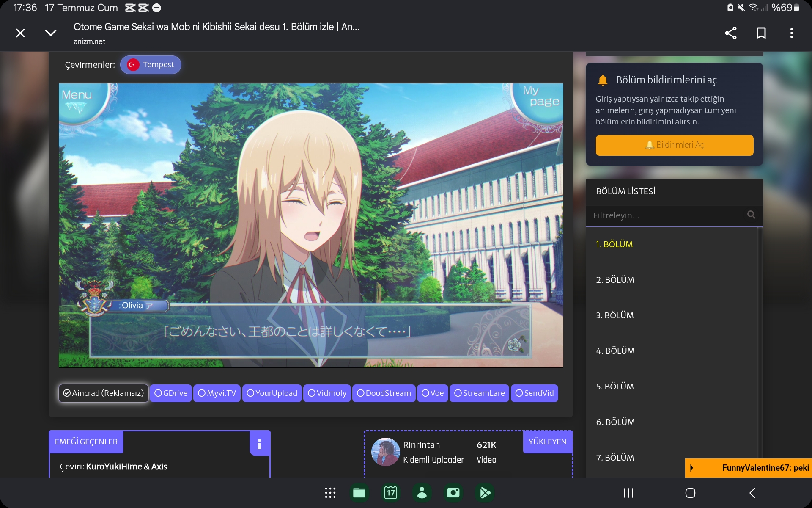This screenshot has width=812, height=508.
Task: Switch to GDrive video source
Action: (171, 393)
